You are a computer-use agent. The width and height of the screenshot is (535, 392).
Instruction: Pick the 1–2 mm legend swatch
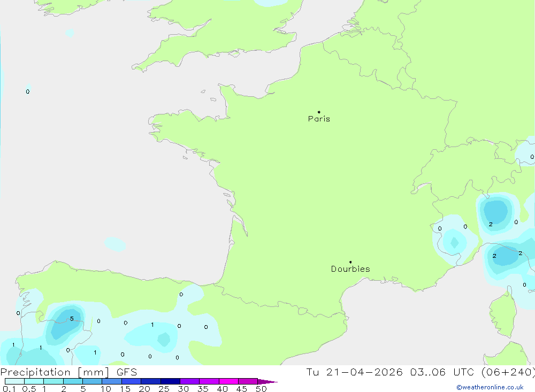(x=53, y=381)
